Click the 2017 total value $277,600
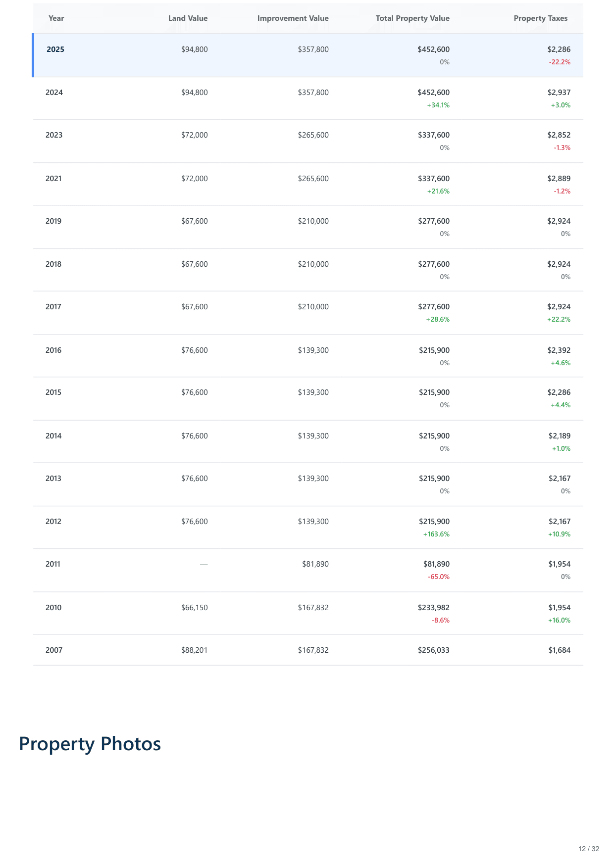 tap(433, 307)
